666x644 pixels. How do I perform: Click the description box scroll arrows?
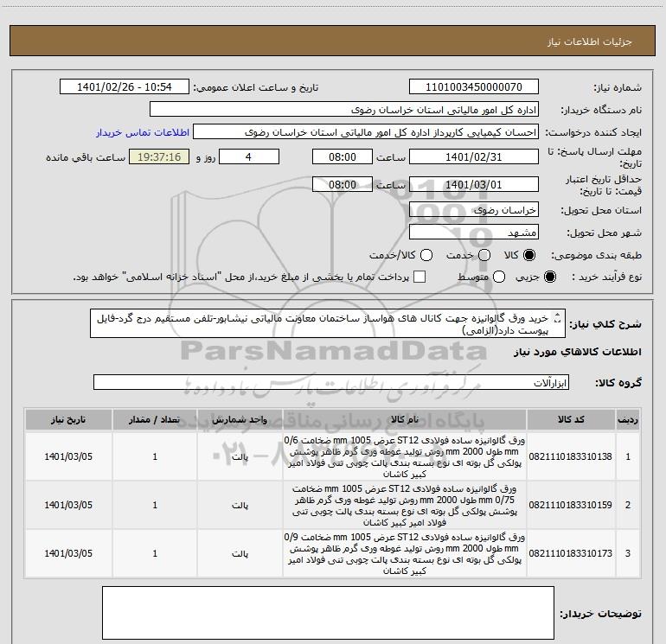click(x=558, y=318)
